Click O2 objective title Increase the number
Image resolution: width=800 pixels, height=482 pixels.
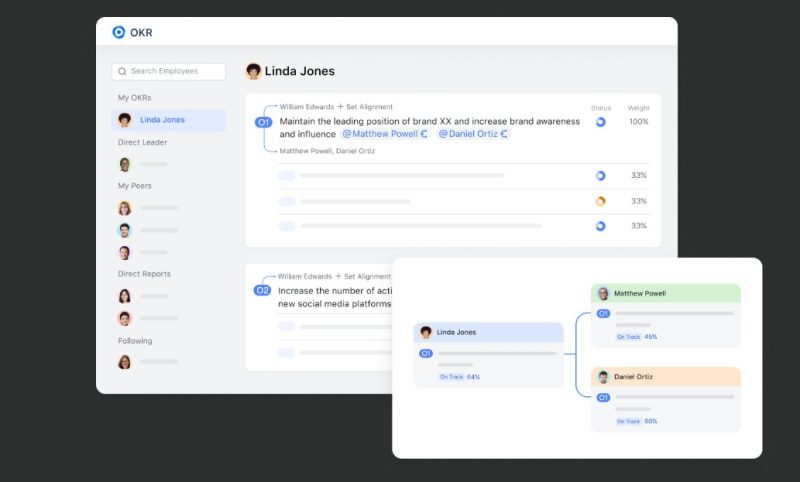click(335, 297)
